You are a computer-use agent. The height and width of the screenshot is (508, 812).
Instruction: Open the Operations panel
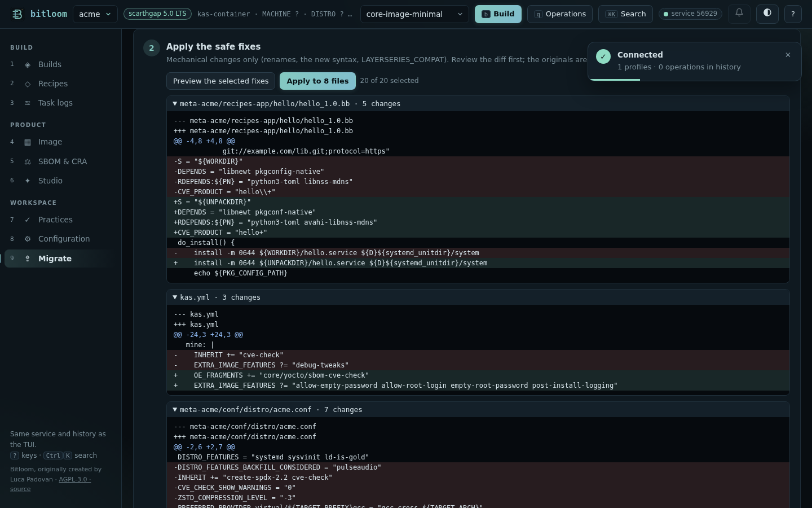pos(560,14)
